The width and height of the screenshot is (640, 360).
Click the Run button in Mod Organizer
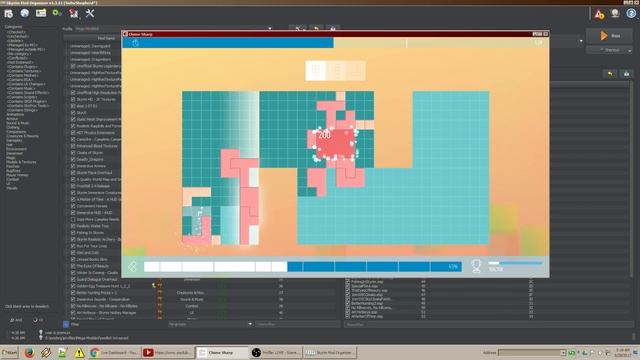(x=610, y=36)
